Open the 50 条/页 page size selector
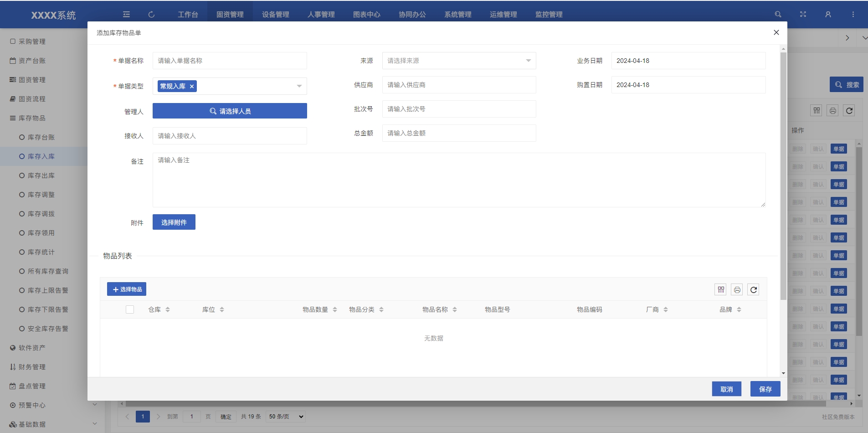The image size is (868, 433). click(286, 417)
